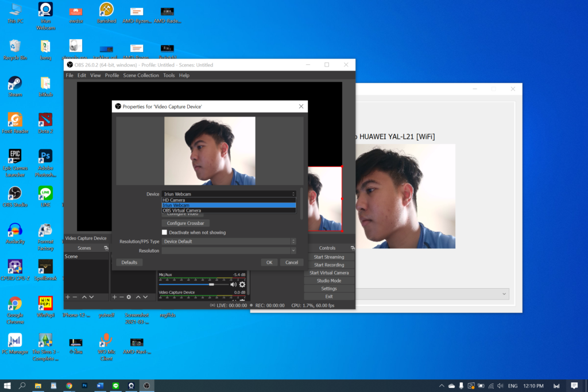Open the Scene Collection menu
Image resolution: width=588 pixels, height=392 pixels.
[x=141, y=75]
